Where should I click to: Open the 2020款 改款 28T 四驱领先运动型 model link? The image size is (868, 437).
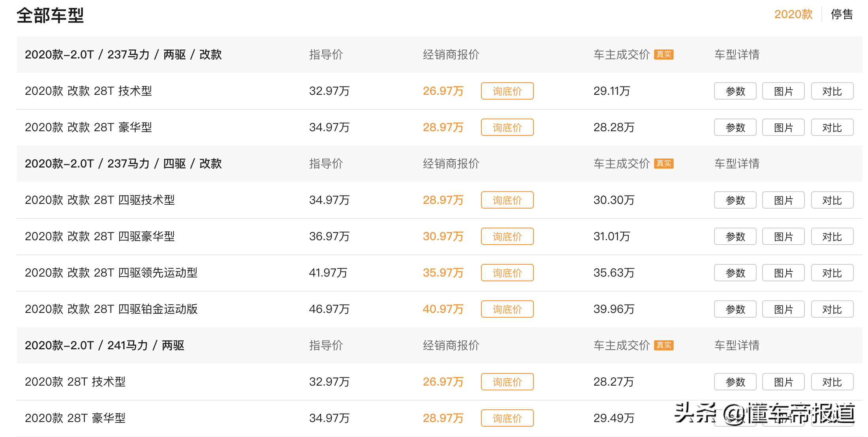(x=111, y=273)
